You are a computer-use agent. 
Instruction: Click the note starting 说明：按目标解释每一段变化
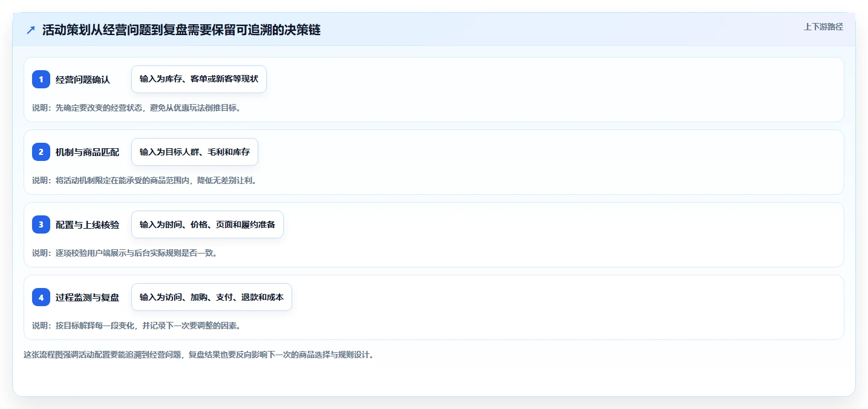pyautogui.click(x=137, y=326)
